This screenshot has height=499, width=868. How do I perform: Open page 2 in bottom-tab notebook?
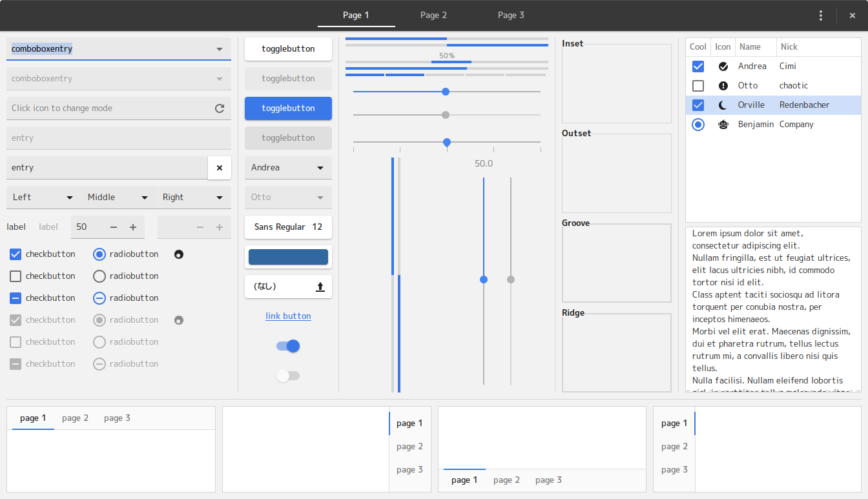[506, 480]
